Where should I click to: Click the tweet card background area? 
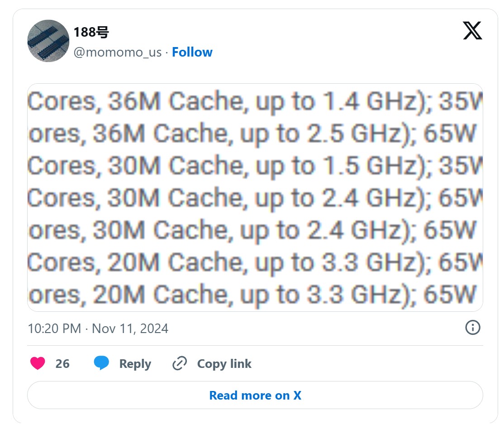(253, 72)
